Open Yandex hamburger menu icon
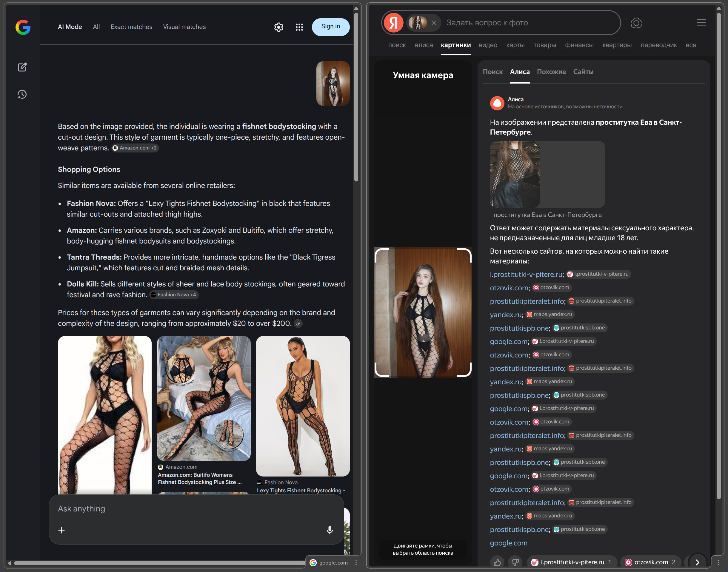This screenshot has width=728, height=572. 701,23
